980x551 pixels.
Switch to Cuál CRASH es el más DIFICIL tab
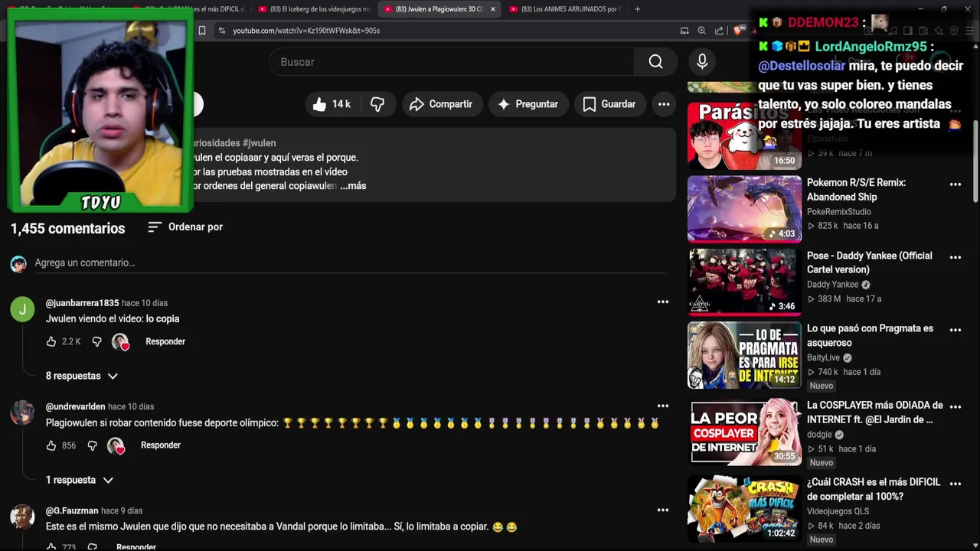click(188, 9)
